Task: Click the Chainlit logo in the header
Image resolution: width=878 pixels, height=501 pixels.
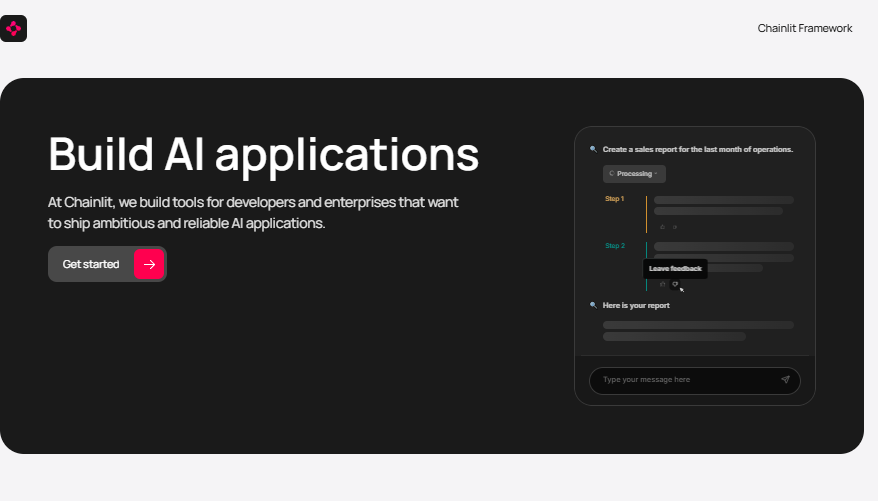Action: click(x=13, y=29)
